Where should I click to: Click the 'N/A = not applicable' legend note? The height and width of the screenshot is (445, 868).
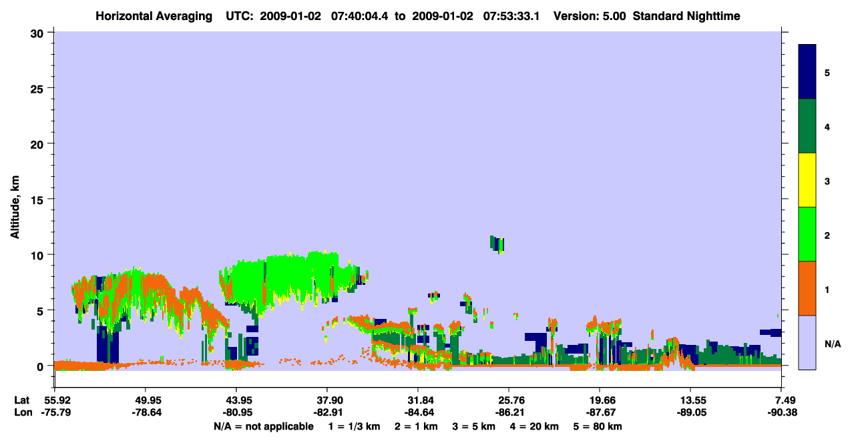pyautogui.click(x=263, y=426)
